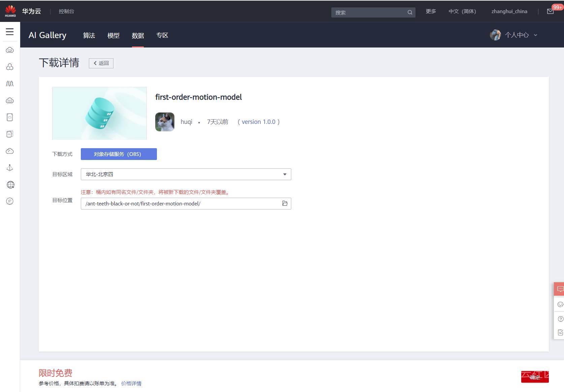
Task: Open the single cloud disk sidebar icon
Action: pyautogui.click(x=10, y=117)
